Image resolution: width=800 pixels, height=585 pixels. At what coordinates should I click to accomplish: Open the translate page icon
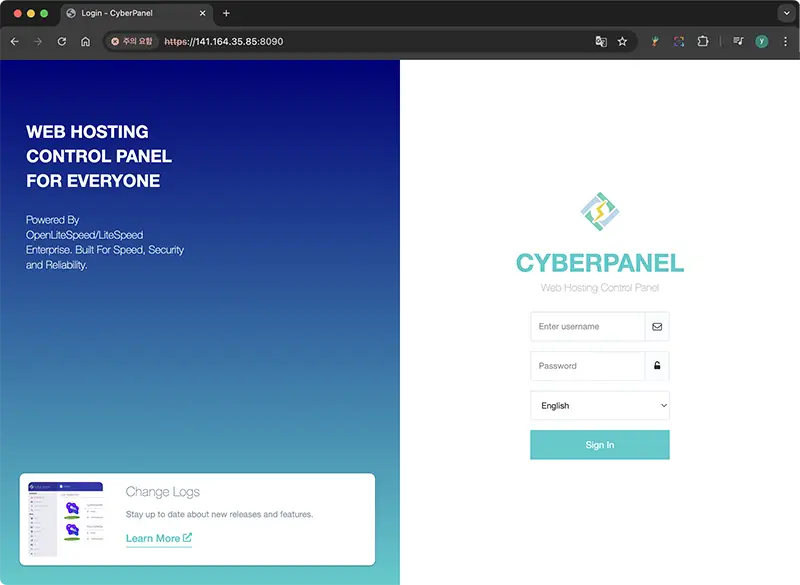601,41
